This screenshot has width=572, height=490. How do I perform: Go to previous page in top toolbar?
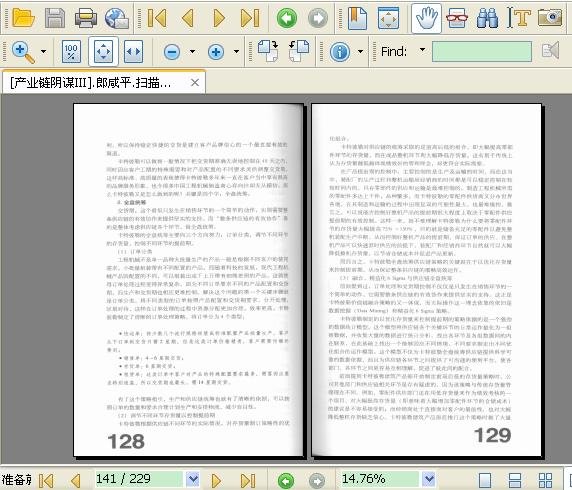coord(188,18)
